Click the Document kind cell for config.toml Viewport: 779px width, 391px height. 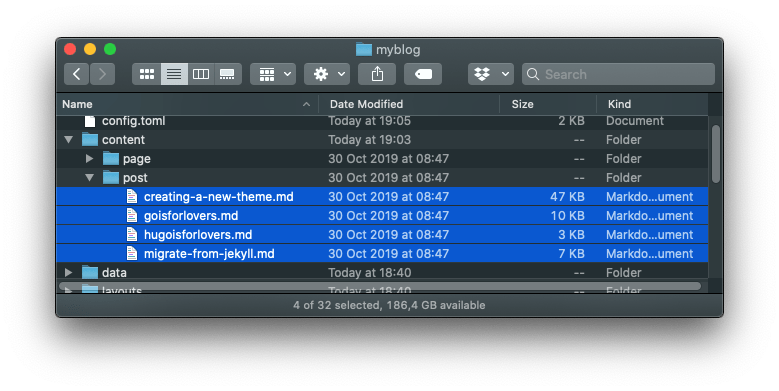[634, 121]
